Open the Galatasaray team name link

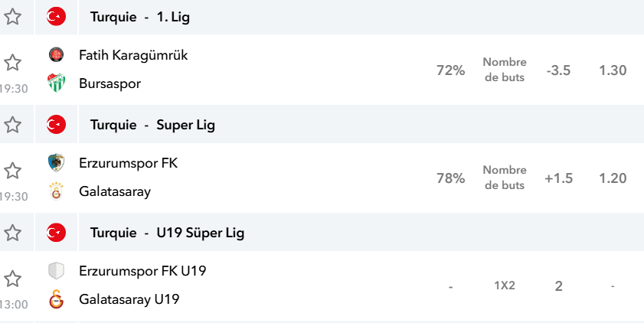(115, 191)
